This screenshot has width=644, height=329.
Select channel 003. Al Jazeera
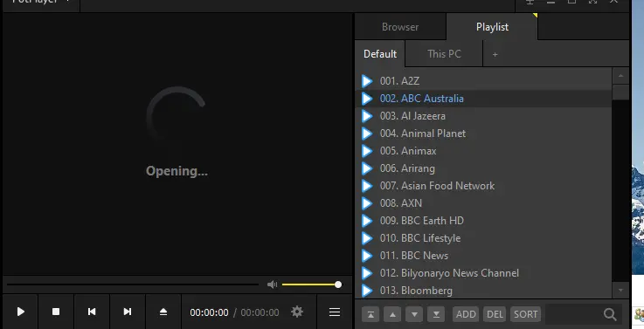point(483,116)
